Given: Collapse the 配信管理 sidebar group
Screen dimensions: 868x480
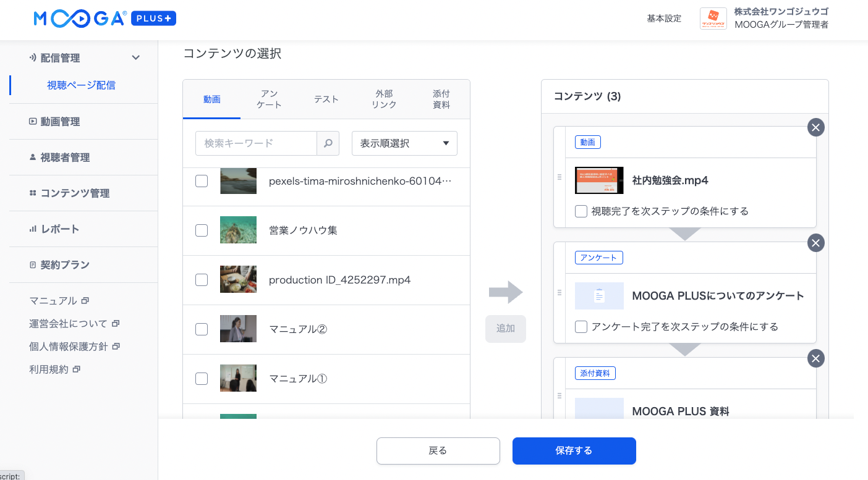Looking at the screenshot, I should point(135,57).
